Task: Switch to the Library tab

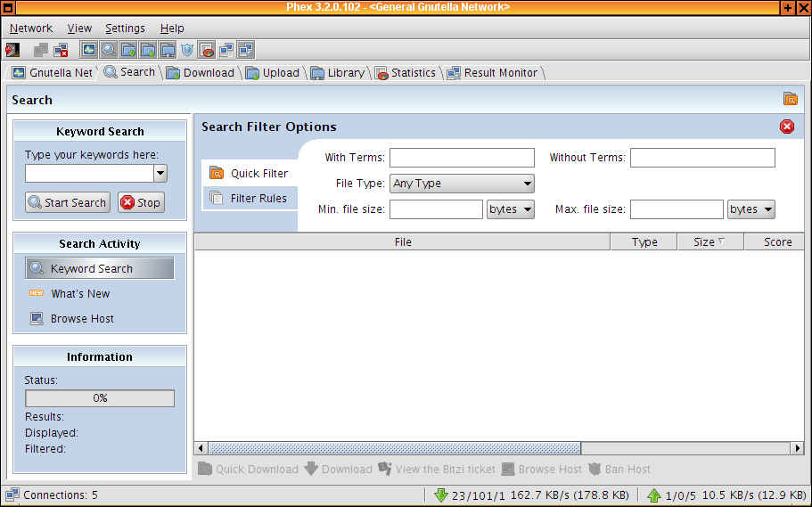Action: (338, 73)
